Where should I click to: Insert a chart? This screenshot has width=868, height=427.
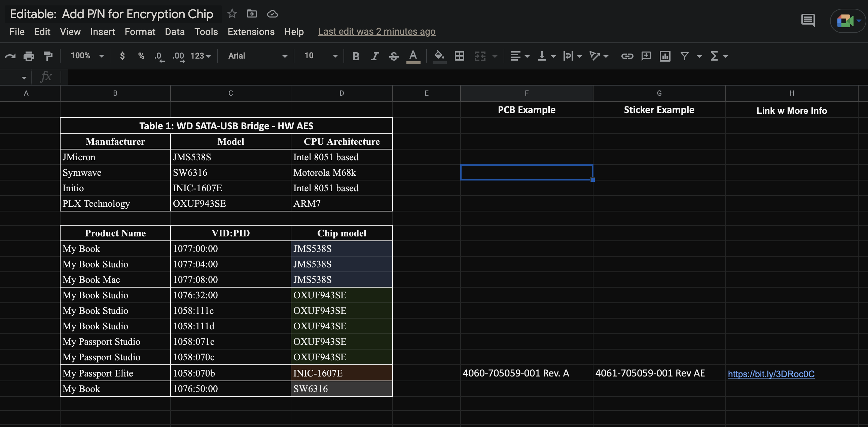(665, 56)
